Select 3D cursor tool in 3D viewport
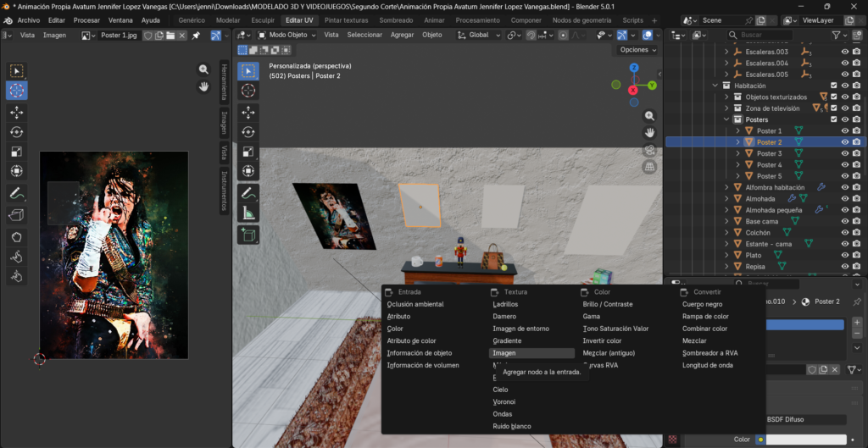This screenshot has width=868, height=448. point(248,90)
